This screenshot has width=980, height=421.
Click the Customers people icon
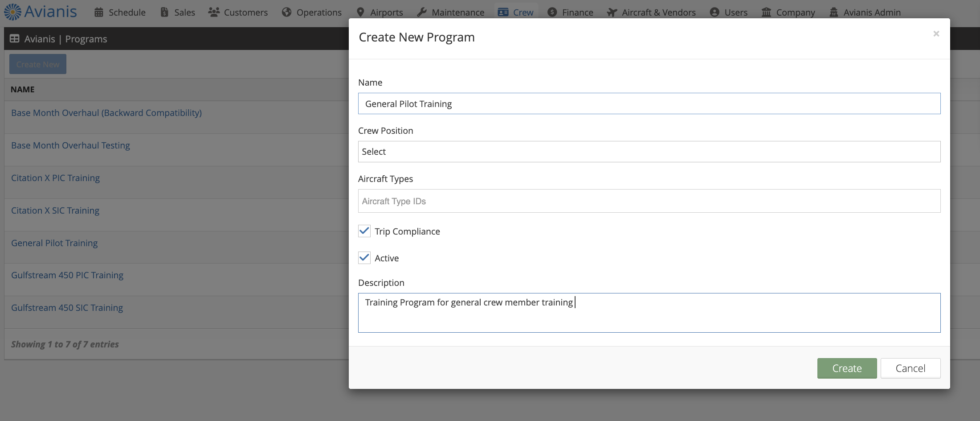click(214, 12)
